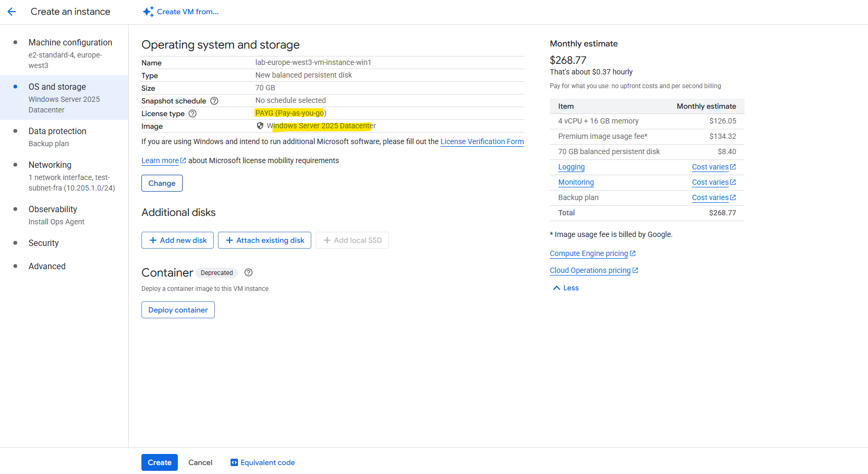The width and height of the screenshot is (868, 474).
Task: Switch to Observability section
Action: click(64, 215)
